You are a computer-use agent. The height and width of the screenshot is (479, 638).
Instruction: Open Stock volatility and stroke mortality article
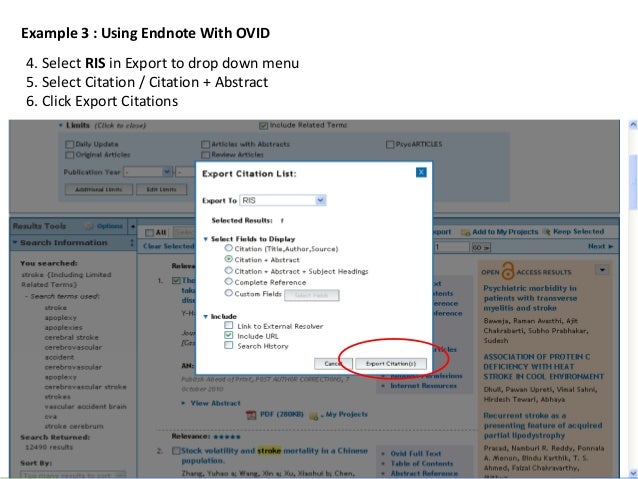275,455
